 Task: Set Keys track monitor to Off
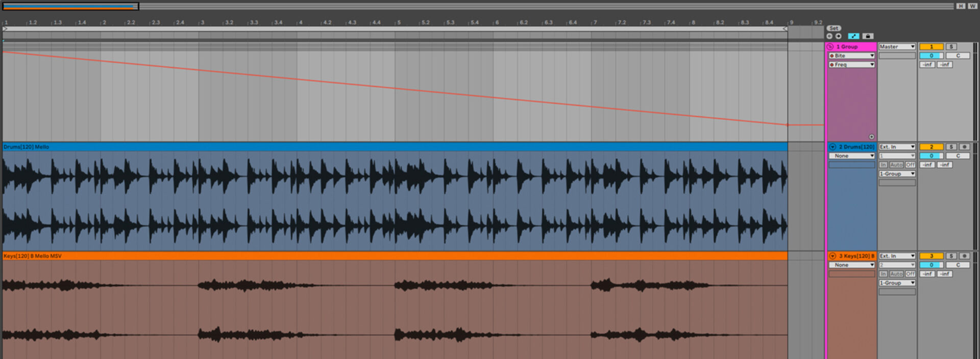click(x=910, y=274)
